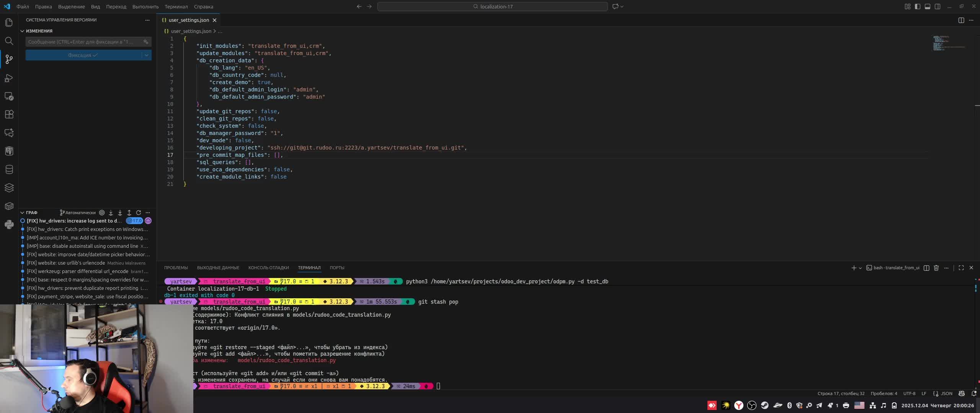Click the refresh icon in Граф header
The image size is (980, 413).
click(139, 213)
